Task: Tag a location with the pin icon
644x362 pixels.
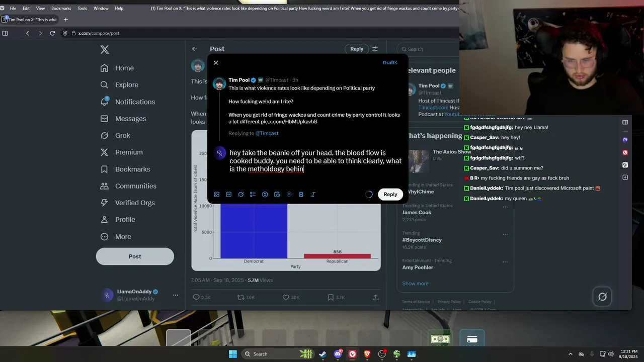Action: click(x=289, y=195)
